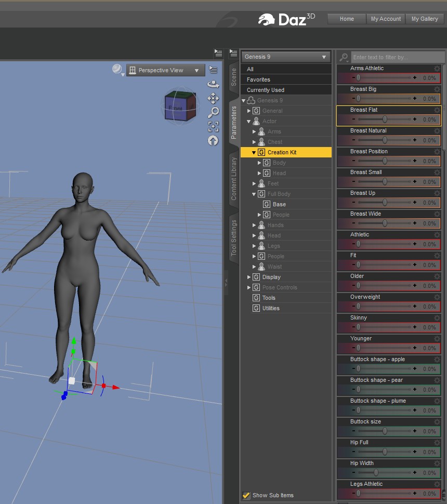Collapse the Creation Kit tree node

click(254, 153)
